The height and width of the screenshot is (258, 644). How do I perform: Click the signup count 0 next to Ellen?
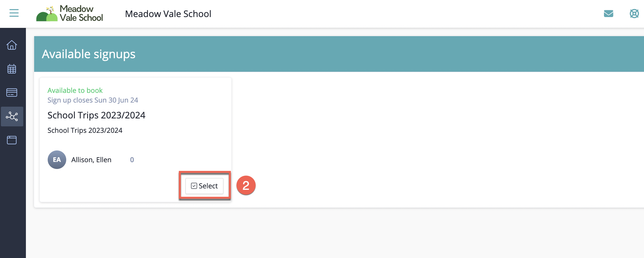[132, 160]
